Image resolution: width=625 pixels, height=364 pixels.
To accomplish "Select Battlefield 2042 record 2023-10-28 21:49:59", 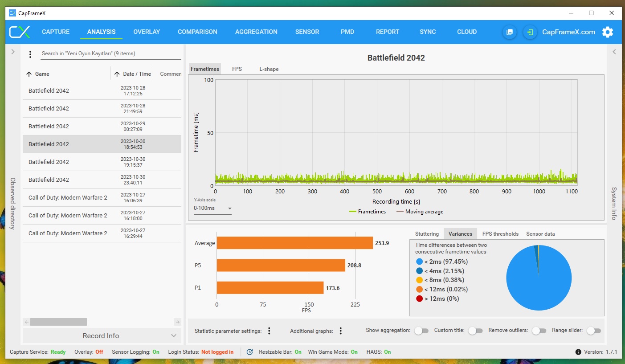I will click(102, 109).
